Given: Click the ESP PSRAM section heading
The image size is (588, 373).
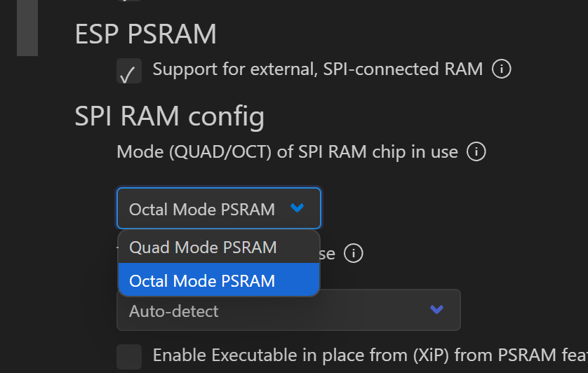Looking at the screenshot, I should 145,34.
